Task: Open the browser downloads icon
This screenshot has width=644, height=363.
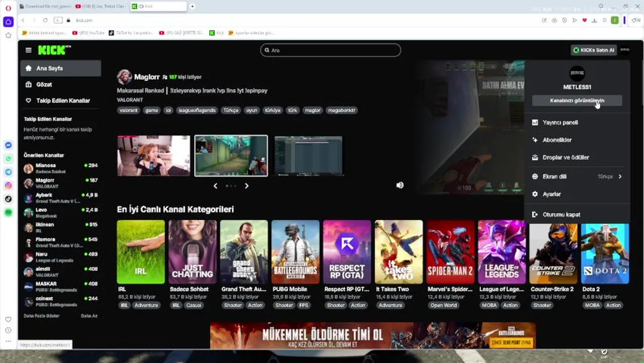Action: [595, 20]
